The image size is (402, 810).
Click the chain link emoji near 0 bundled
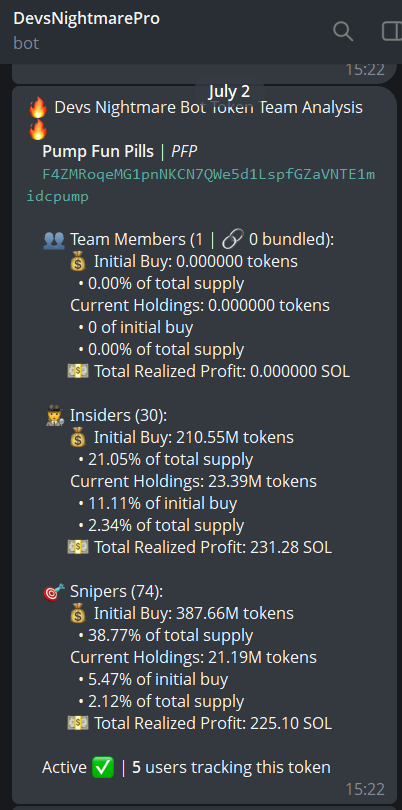pos(233,240)
